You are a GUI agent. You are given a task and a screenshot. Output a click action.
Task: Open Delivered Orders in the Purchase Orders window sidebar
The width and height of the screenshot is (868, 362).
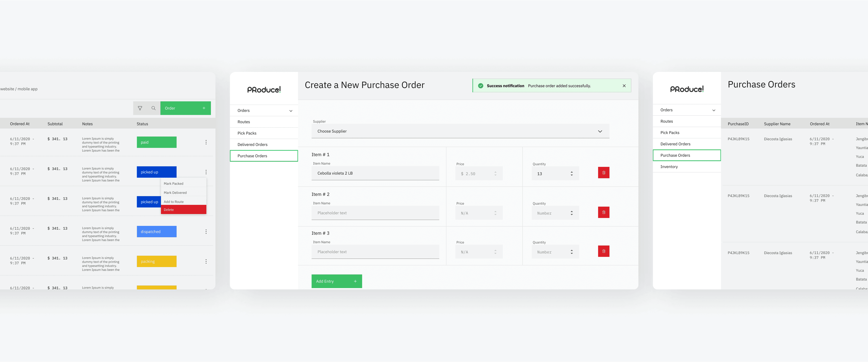[687, 144]
